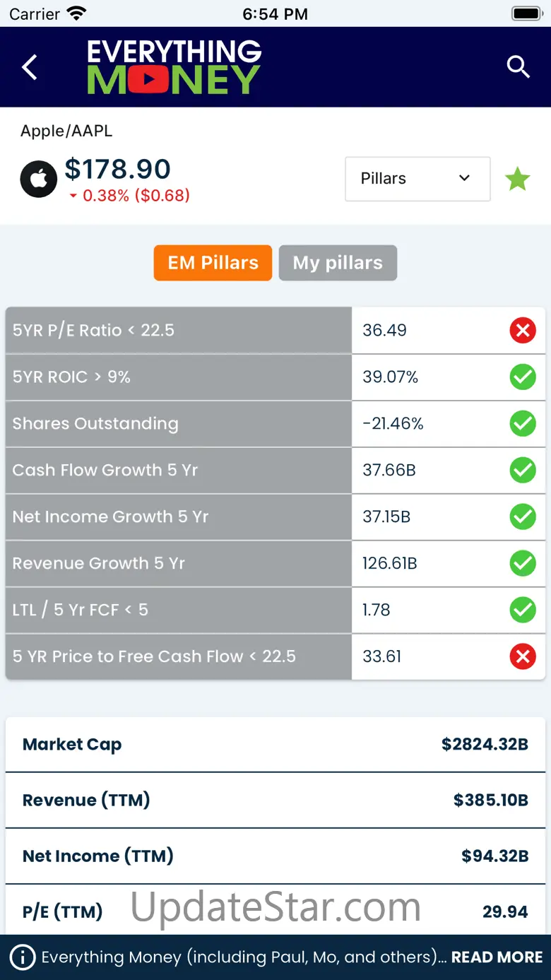Tap the back arrow icon
551x980 pixels.
click(30, 68)
